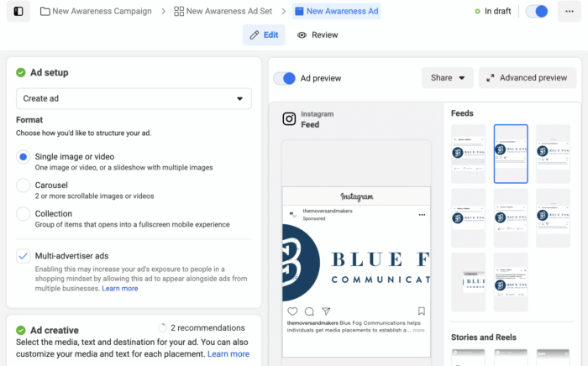Screen dimensions: 588x366
Task: Toggle the sidebar panel icon
Action: point(18,11)
